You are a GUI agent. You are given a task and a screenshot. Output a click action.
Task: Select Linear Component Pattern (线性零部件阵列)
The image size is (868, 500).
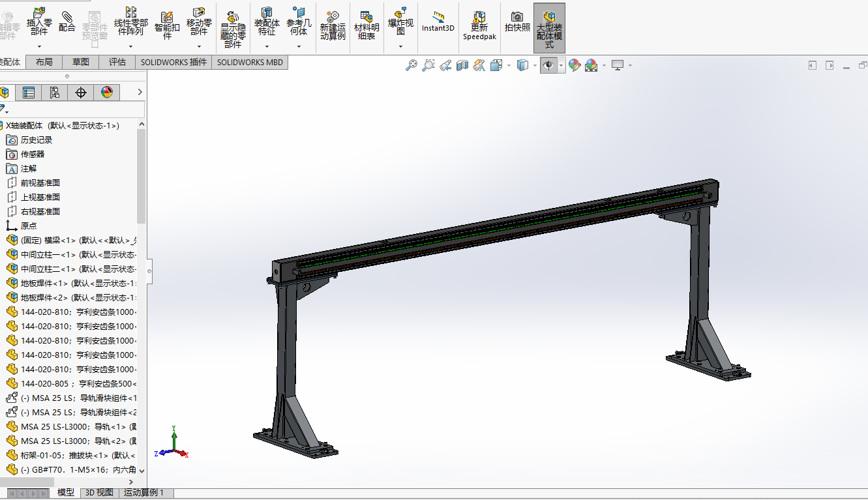click(131, 21)
